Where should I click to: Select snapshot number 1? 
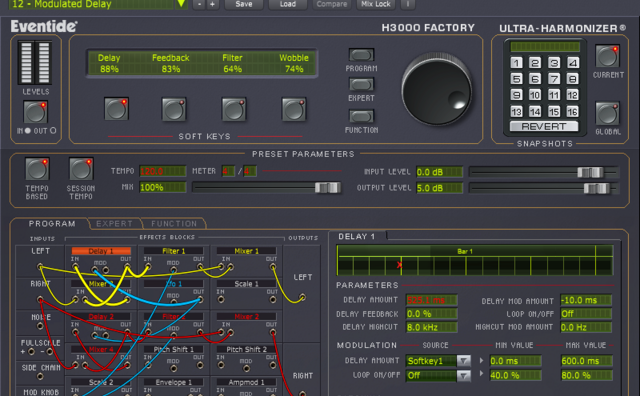tap(516, 63)
